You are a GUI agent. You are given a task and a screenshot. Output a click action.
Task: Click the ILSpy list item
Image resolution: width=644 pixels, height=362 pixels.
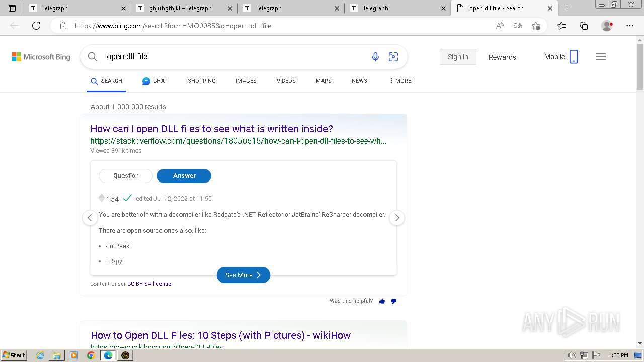click(x=114, y=261)
